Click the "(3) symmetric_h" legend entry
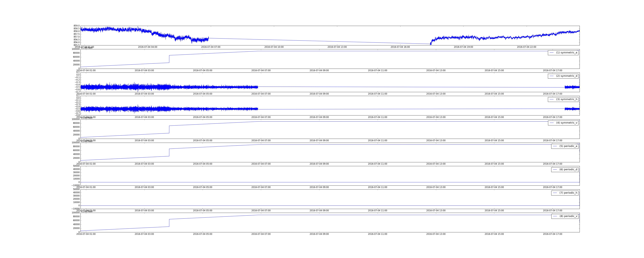The height and width of the screenshot is (258, 644). click(x=563, y=99)
